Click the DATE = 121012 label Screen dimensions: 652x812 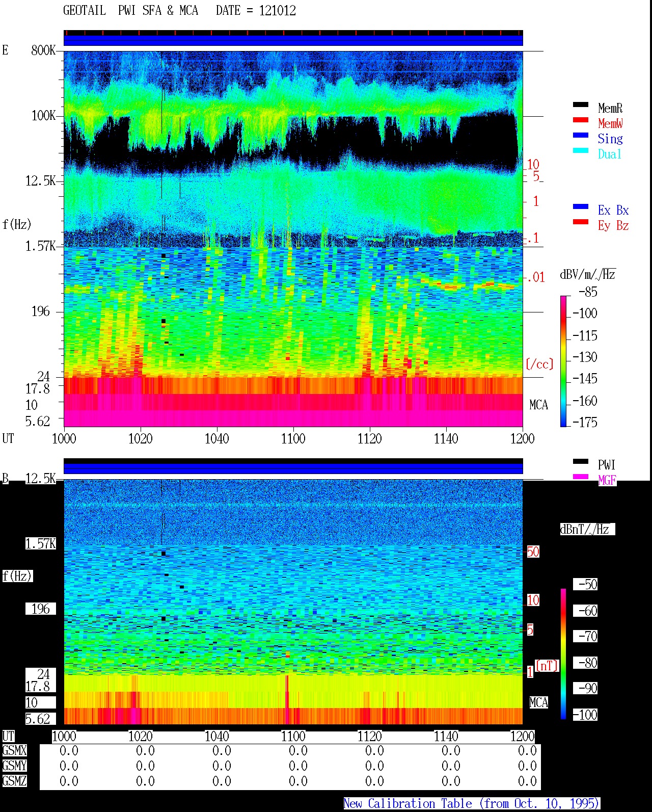pyautogui.click(x=256, y=11)
